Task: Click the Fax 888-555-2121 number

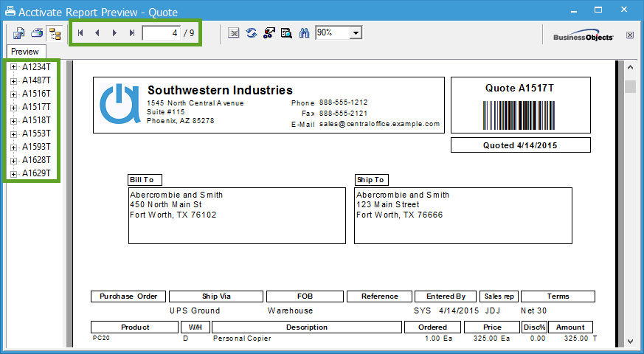Action: [343, 114]
